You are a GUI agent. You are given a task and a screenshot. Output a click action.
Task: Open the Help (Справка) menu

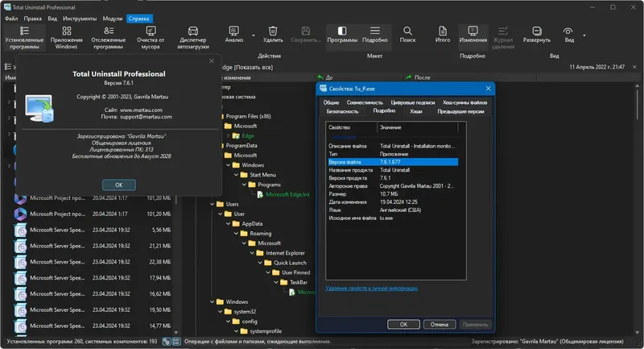[x=138, y=19]
